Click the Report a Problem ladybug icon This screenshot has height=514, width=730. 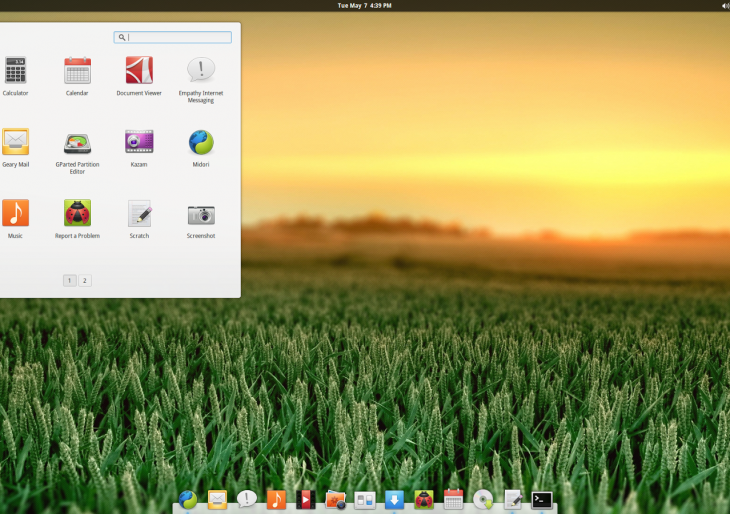77,213
